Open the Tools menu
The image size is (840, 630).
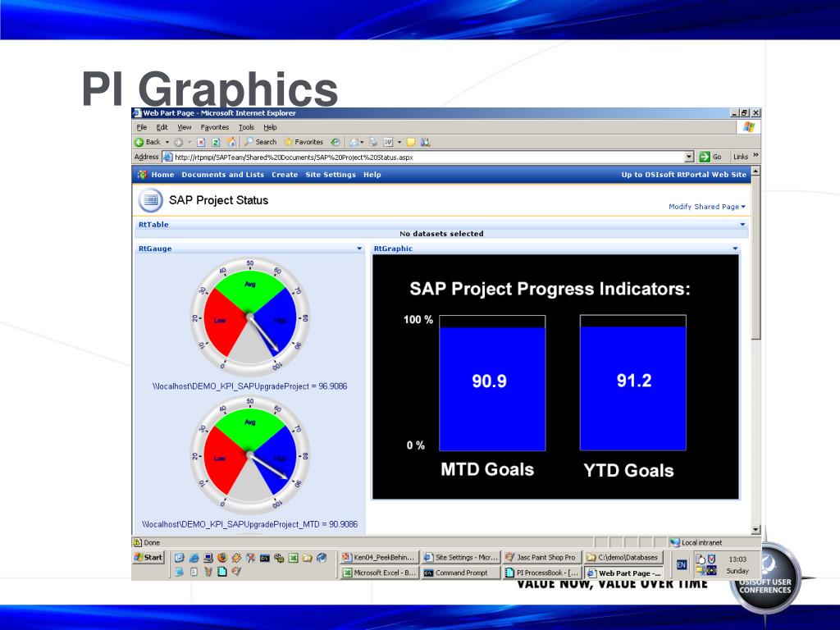(246, 127)
